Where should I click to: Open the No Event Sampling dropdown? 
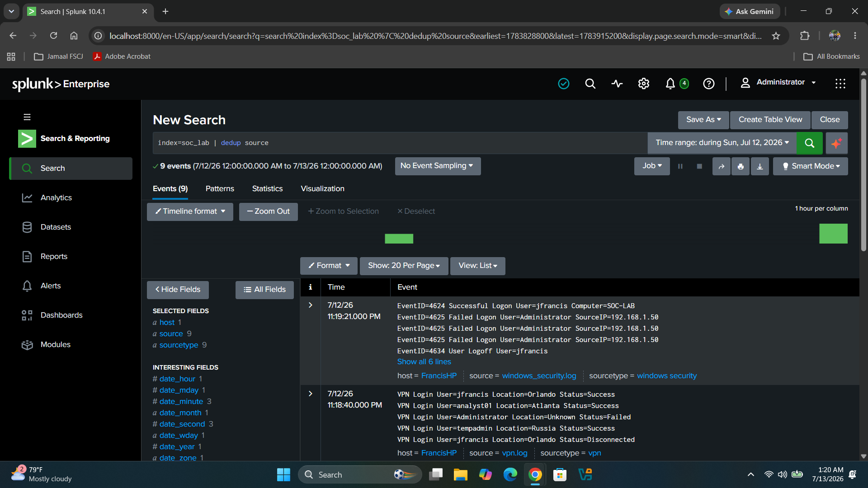(x=437, y=166)
